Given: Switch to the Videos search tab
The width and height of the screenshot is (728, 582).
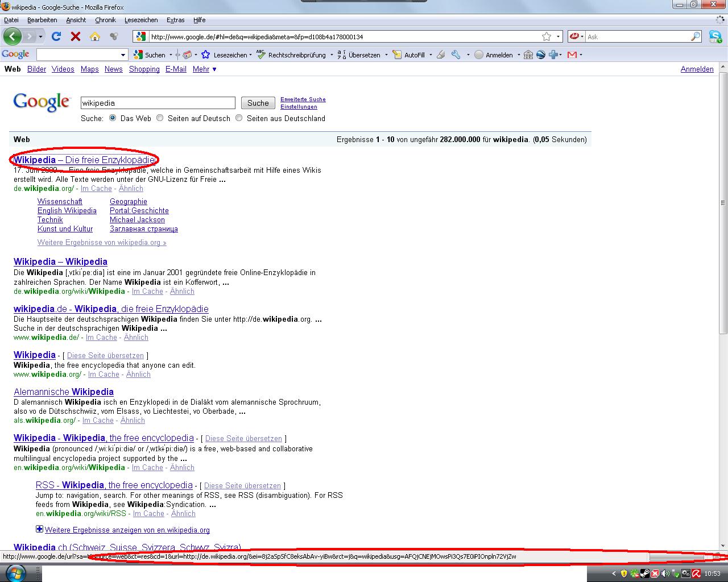Looking at the screenshot, I should coord(63,69).
